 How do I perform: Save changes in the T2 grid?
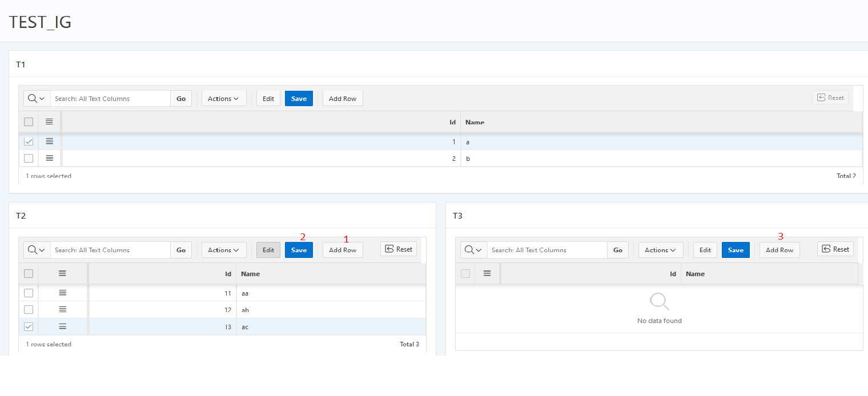click(299, 250)
